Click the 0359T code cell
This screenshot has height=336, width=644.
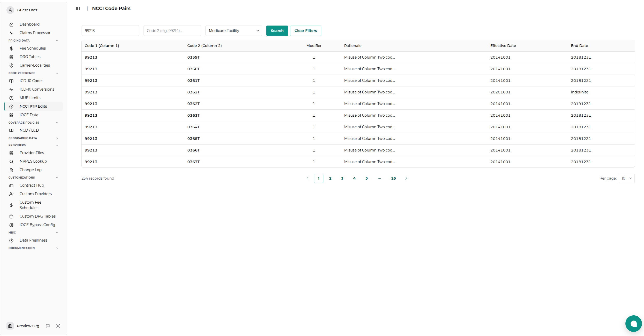tap(193, 57)
